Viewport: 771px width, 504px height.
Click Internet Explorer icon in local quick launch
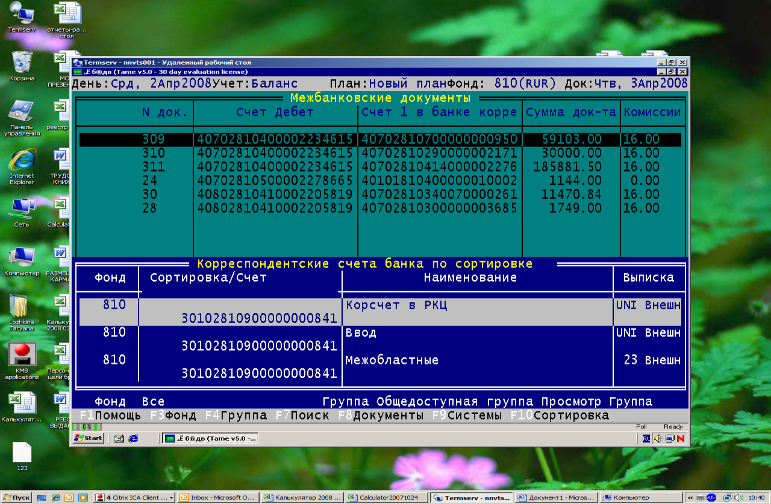[56, 498]
